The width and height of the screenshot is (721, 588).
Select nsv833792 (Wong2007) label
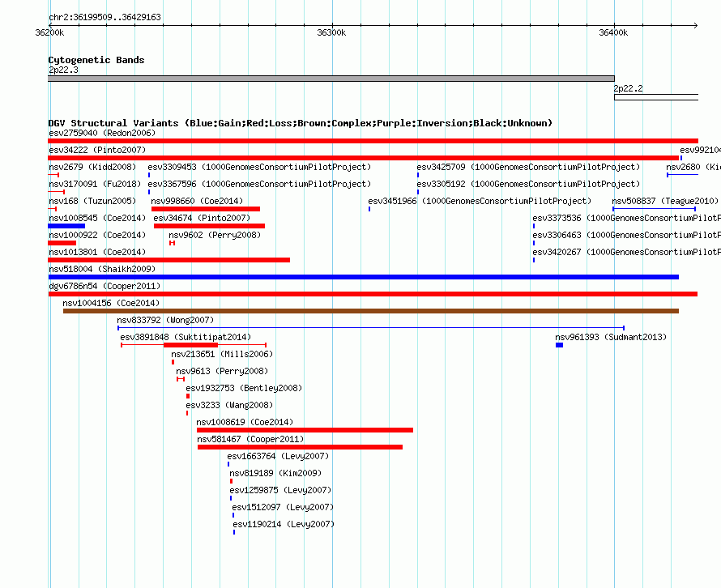(165, 320)
